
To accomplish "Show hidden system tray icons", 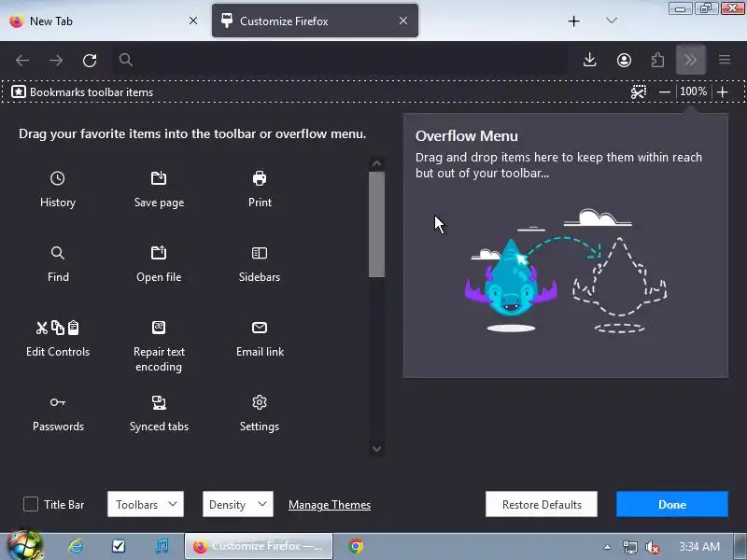I will 607,547.
